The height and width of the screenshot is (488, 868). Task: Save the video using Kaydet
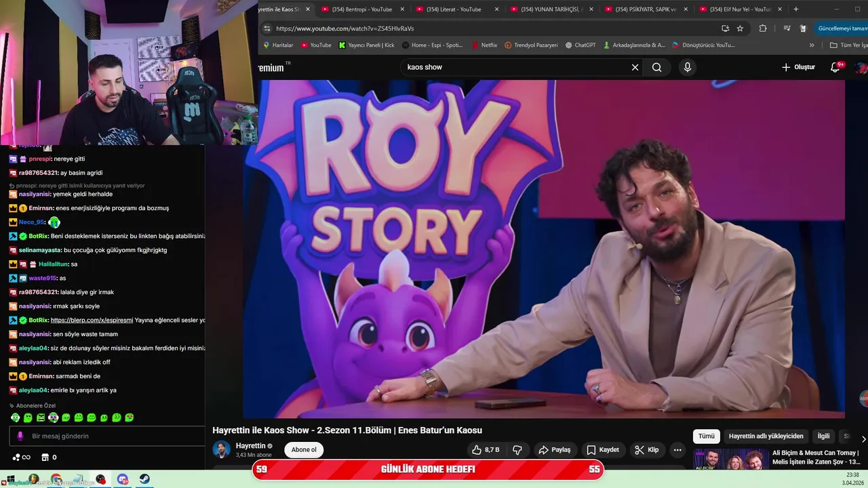point(603,449)
